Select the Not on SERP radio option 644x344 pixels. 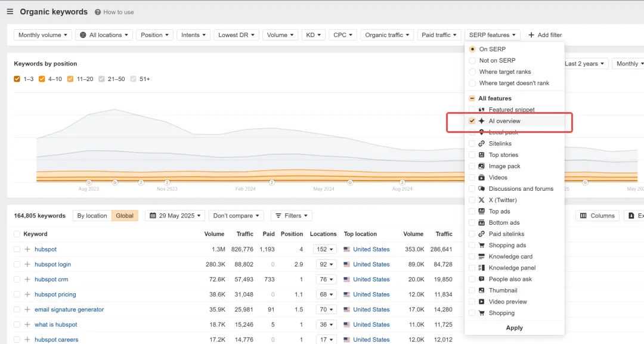click(472, 60)
